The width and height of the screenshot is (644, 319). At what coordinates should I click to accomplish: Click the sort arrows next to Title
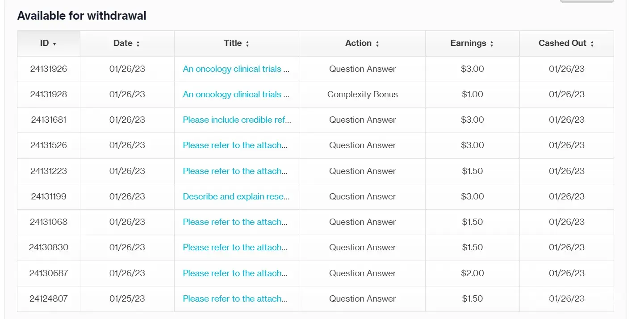tap(247, 44)
